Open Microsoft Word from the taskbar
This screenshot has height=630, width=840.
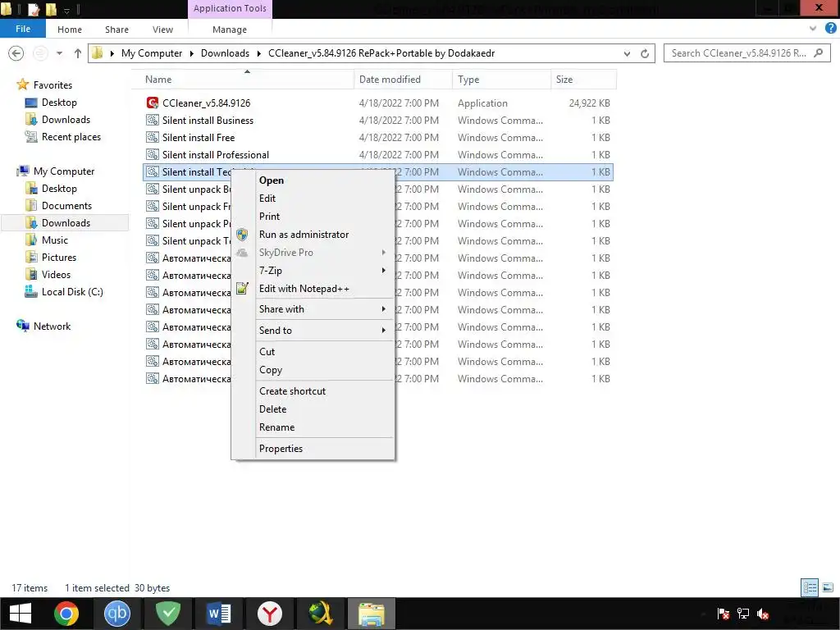coord(218,614)
